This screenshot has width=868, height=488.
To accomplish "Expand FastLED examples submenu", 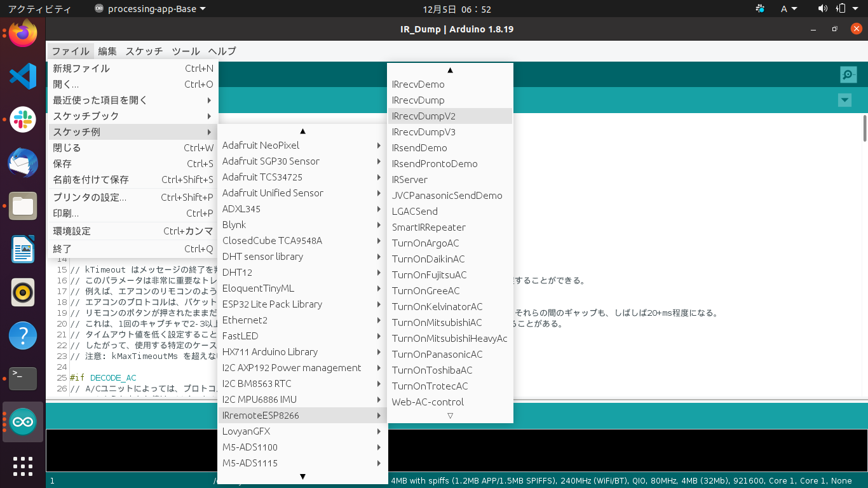I will click(x=302, y=336).
